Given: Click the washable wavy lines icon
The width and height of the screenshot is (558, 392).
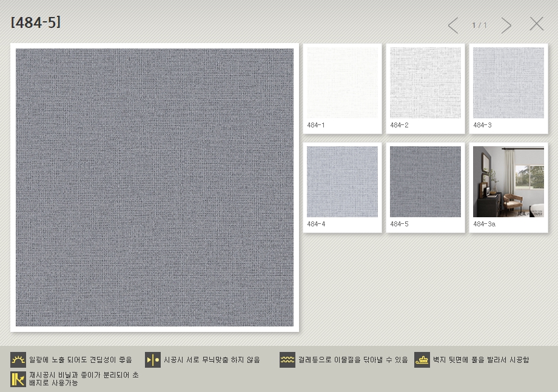Looking at the screenshot, I should 287,360.
